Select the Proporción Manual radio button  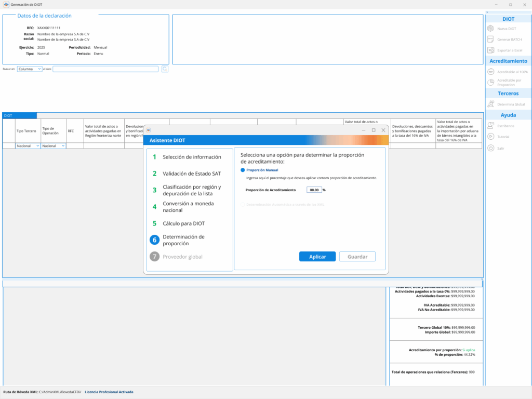(242, 170)
